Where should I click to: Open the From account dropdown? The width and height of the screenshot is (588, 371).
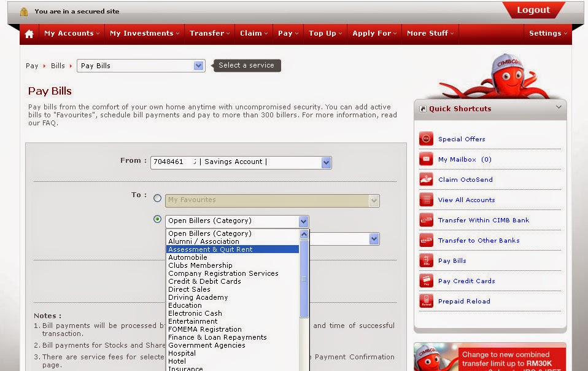pyautogui.click(x=327, y=162)
